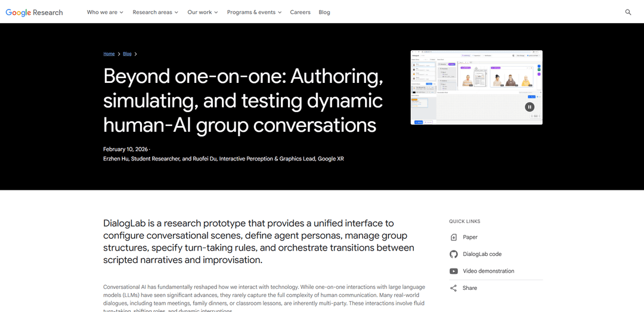Screen dimensions: 644x312
Task: Click the video play icon under Quick Links
Action: click(x=454, y=271)
